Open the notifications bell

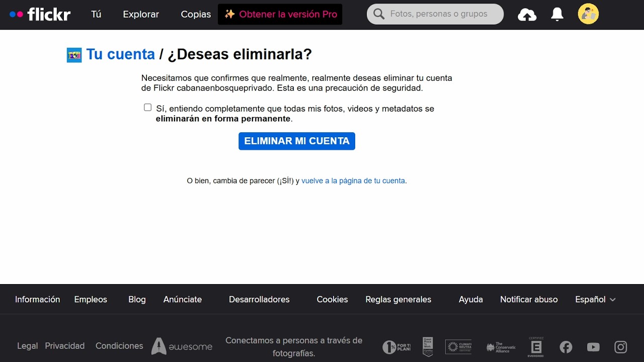(x=557, y=15)
